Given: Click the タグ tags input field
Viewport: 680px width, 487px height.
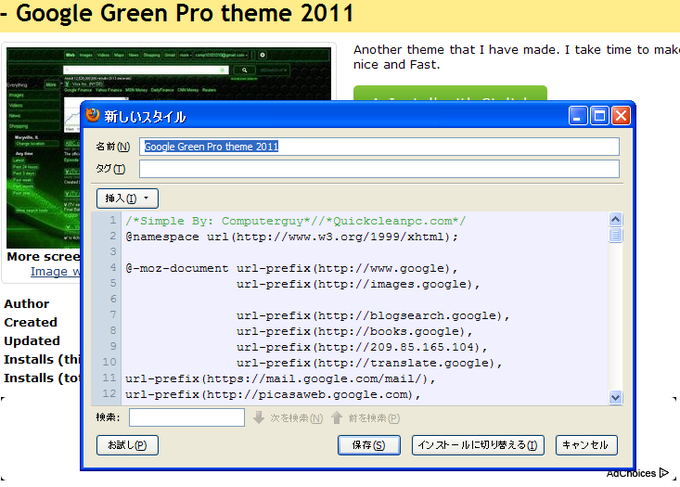Looking at the screenshot, I should tap(379, 169).
